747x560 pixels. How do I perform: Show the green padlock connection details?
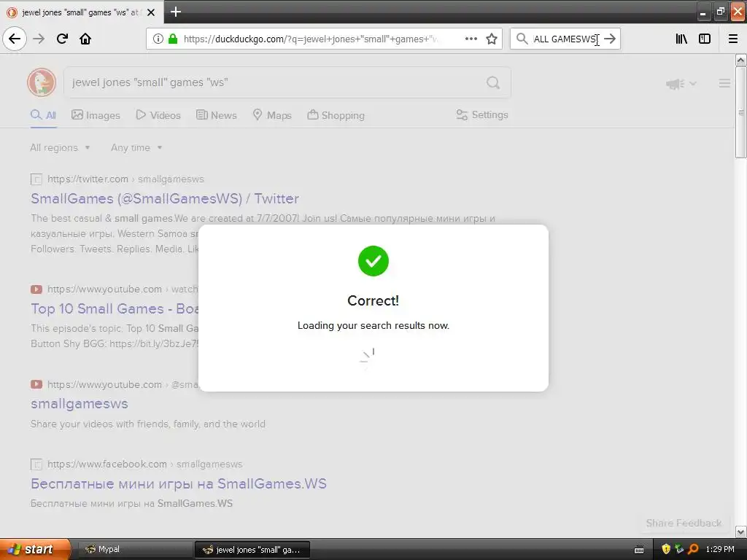click(173, 39)
